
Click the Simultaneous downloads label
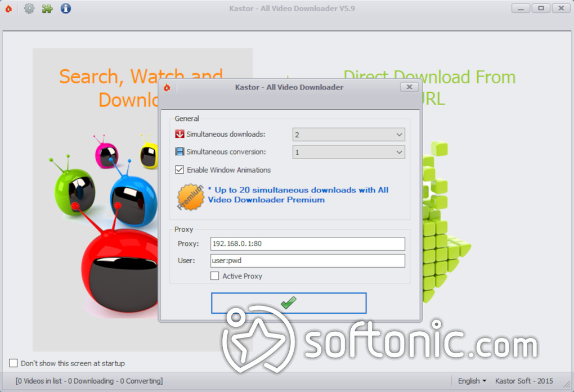[x=226, y=134]
